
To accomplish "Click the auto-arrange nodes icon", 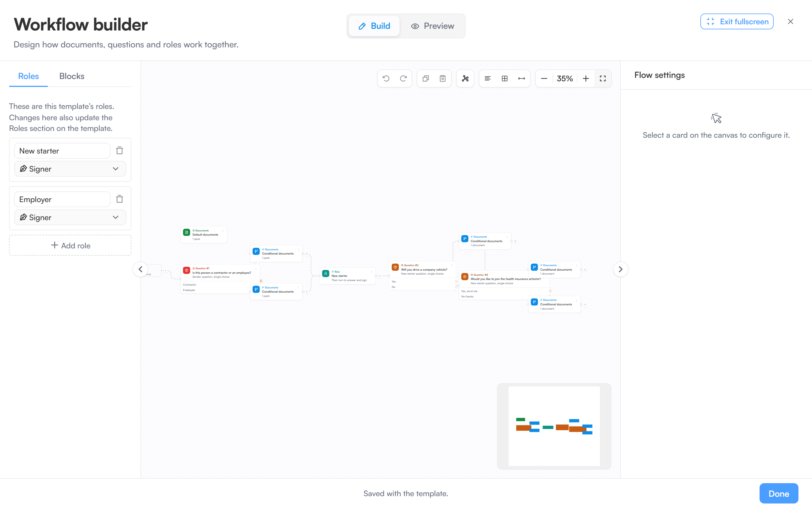I will 465,78.
